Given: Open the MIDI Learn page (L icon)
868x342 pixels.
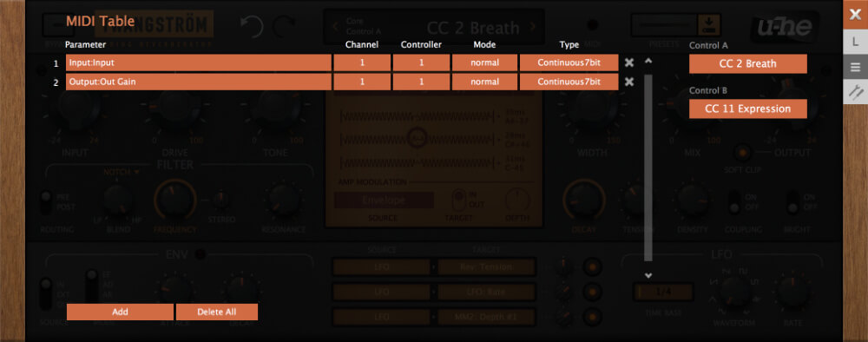Looking at the screenshot, I should click(855, 42).
